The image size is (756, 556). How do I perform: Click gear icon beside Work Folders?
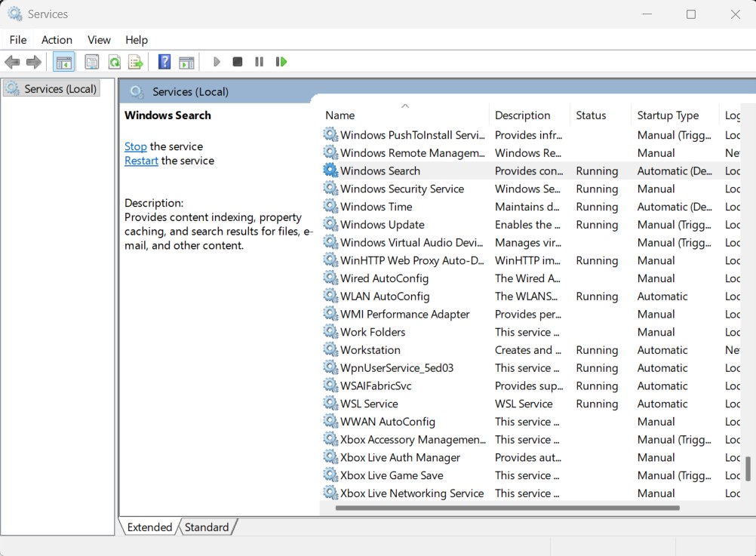click(x=330, y=332)
